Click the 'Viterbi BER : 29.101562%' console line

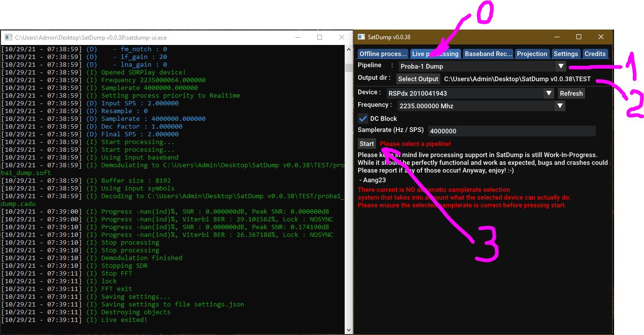click(167, 219)
